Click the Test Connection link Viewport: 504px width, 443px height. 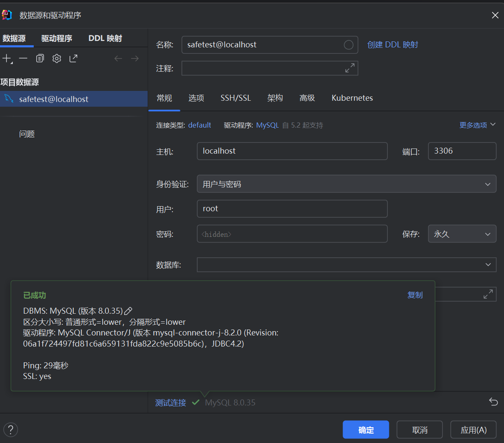coord(170,402)
